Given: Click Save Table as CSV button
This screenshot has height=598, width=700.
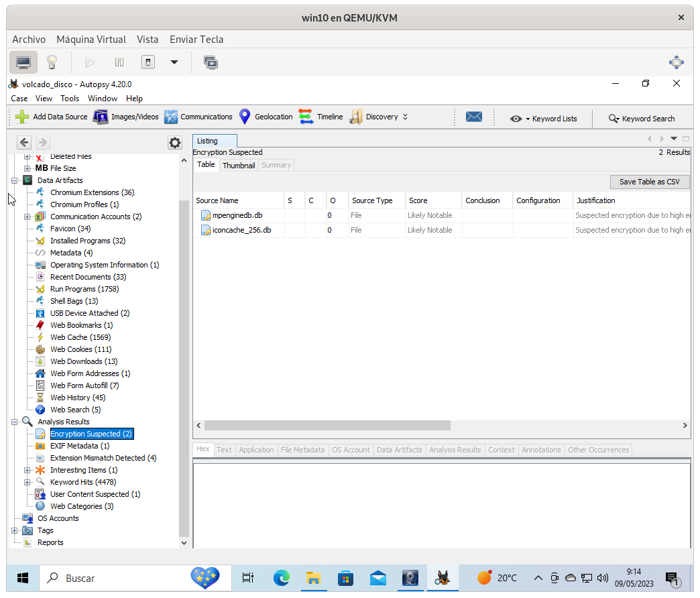Looking at the screenshot, I should pos(649,182).
